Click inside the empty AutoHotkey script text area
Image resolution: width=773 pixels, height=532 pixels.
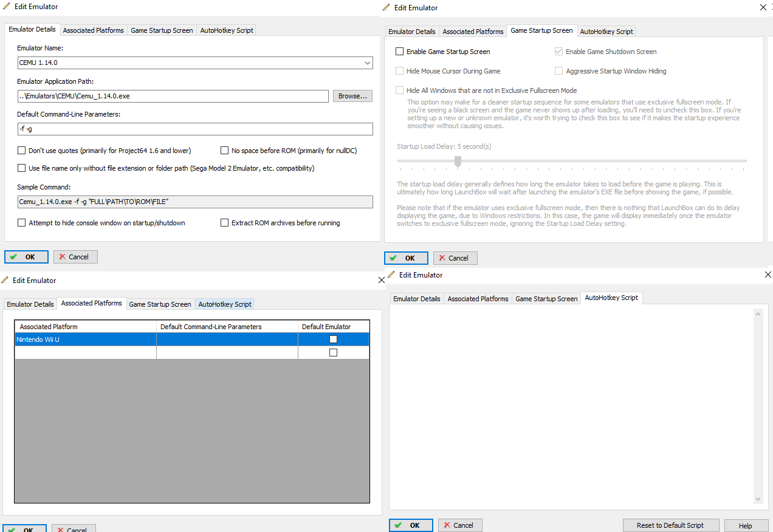tap(571, 408)
